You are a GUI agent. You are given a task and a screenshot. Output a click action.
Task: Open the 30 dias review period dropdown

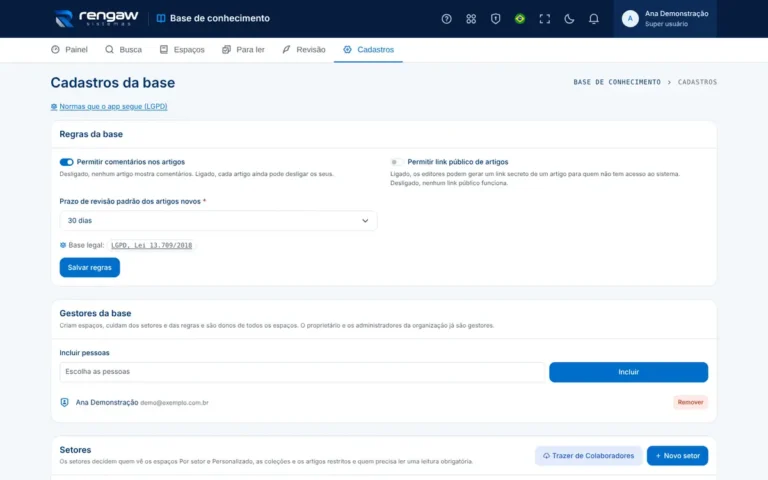tap(218, 220)
